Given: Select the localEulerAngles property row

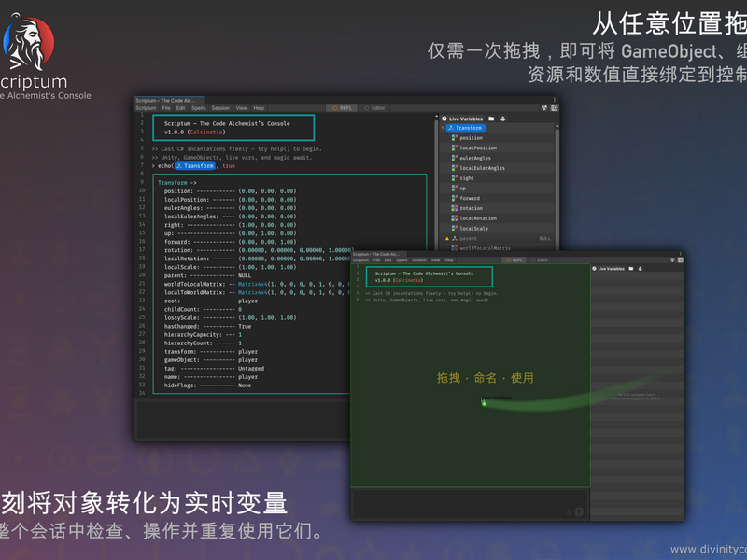Looking at the screenshot, I should [497, 168].
